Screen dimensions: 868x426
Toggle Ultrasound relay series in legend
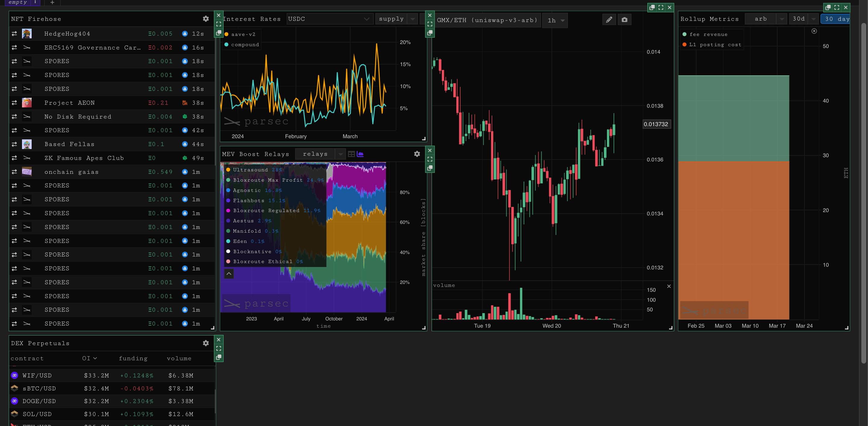(250, 170)
